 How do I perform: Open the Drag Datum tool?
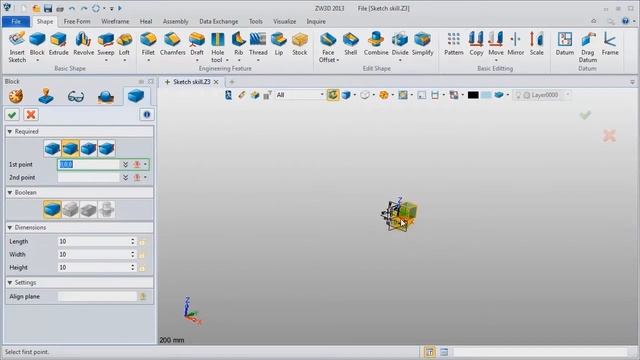point(588,47)
